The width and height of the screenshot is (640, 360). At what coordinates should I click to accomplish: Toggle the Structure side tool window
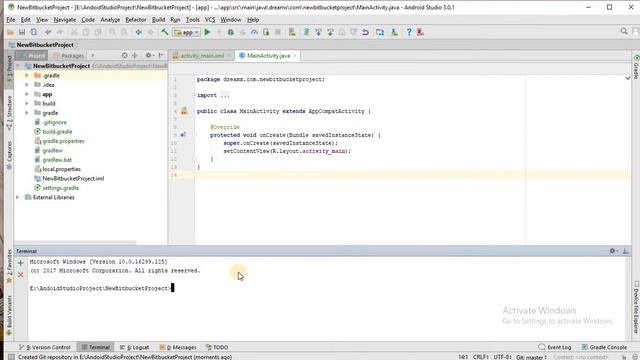pos(9,113)
